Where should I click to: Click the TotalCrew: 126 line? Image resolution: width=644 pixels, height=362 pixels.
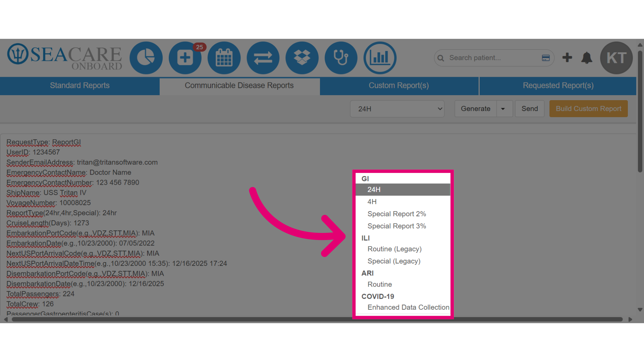30,304
